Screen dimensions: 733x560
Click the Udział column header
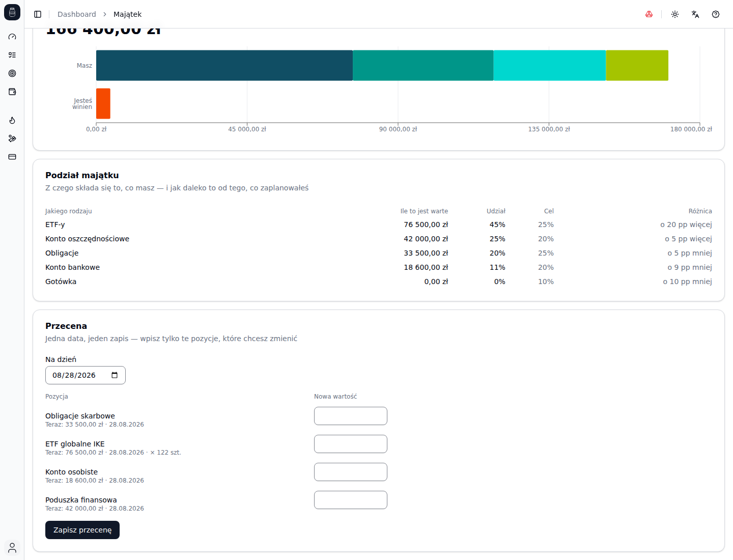(x=496, y=211)
